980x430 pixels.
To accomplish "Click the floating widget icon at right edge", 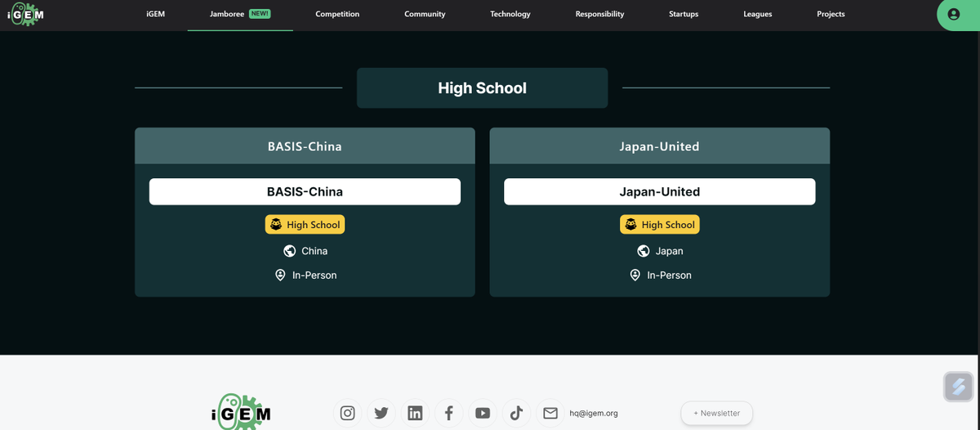I will coord(958,387).
